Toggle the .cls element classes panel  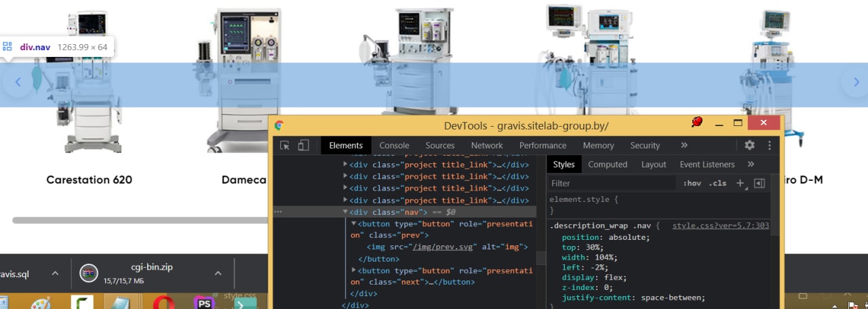point(717,183)
